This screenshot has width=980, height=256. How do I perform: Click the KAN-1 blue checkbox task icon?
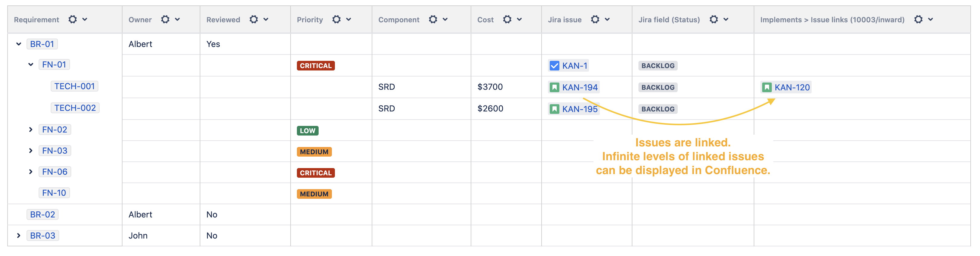554,66
